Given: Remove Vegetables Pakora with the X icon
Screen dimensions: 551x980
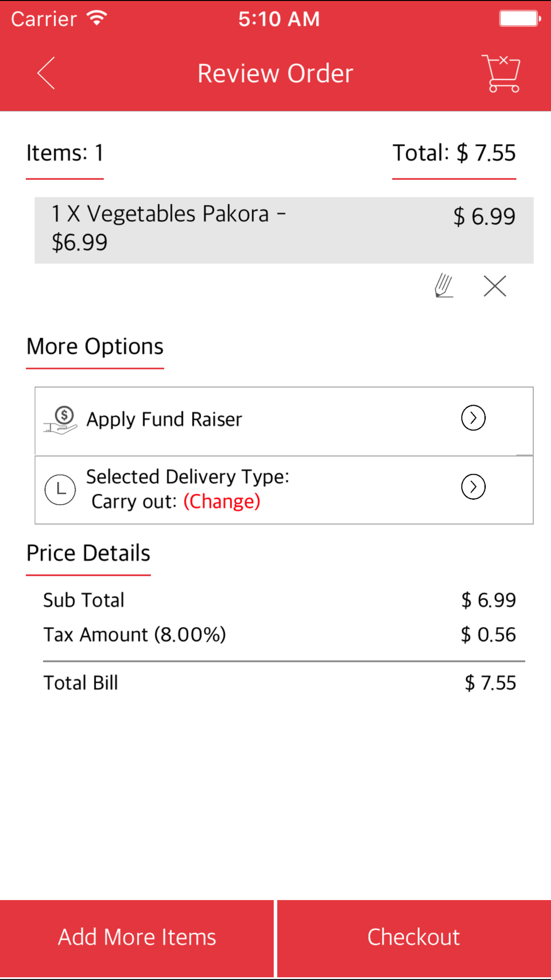Looking at the screenshot, I should [x=494, y=286].
